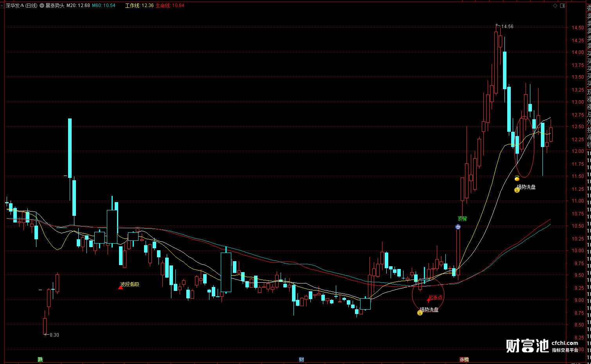Select the 深华发A (日线) title text
The image size is (591, 364).
click(22, 5)
